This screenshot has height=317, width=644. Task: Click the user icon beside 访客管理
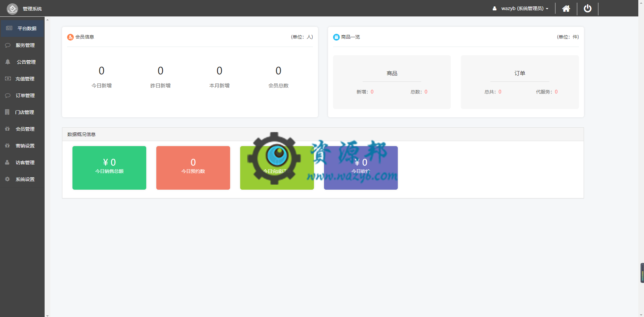click(7, 162)
